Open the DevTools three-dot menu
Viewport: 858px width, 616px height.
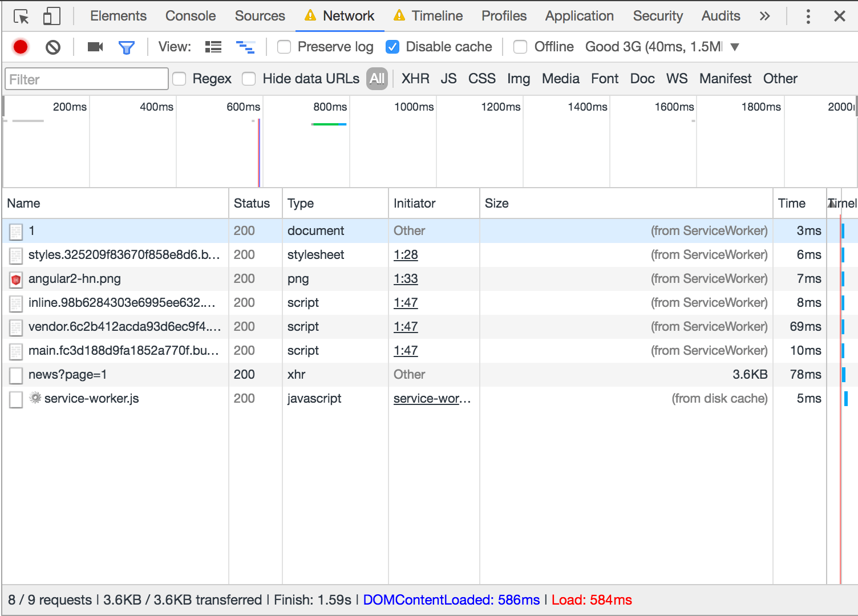click(x=808, y=16)
